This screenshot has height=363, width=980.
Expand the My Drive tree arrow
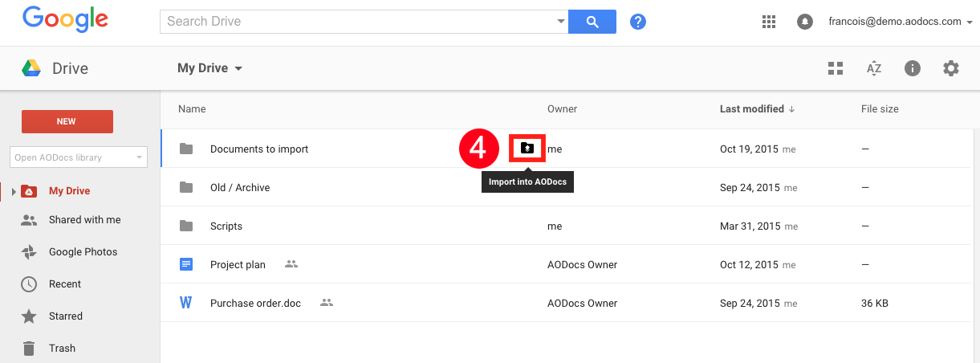click(14, 191)
